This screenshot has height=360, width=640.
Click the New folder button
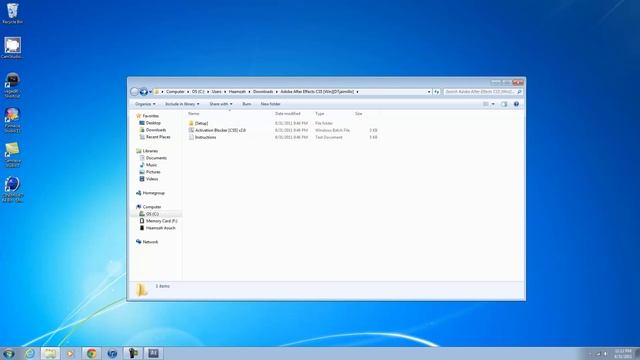pyautogui.click(x=271, y=104)
